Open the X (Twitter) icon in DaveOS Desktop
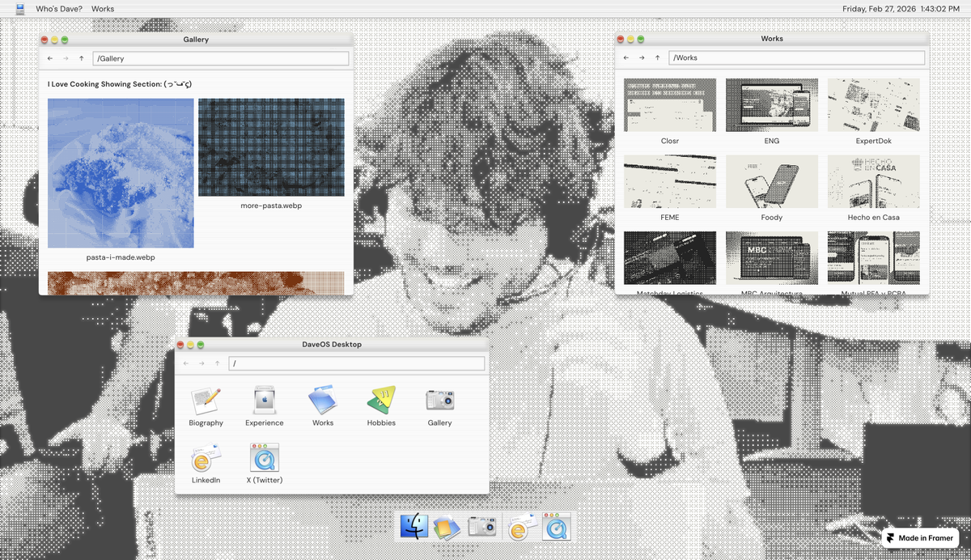Viewport: 971px width, 560px height. (265, 458)
